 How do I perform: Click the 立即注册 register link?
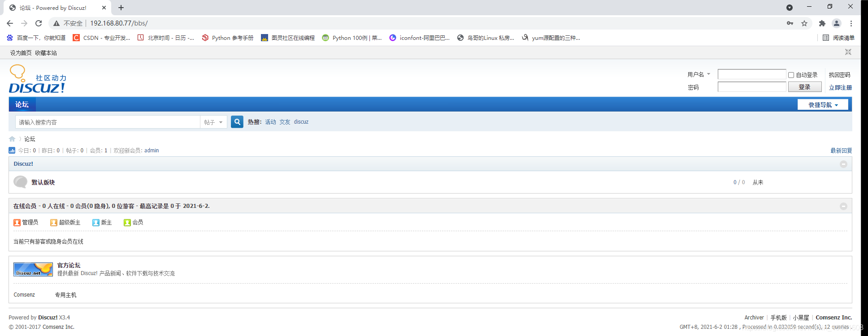[840, 87]
